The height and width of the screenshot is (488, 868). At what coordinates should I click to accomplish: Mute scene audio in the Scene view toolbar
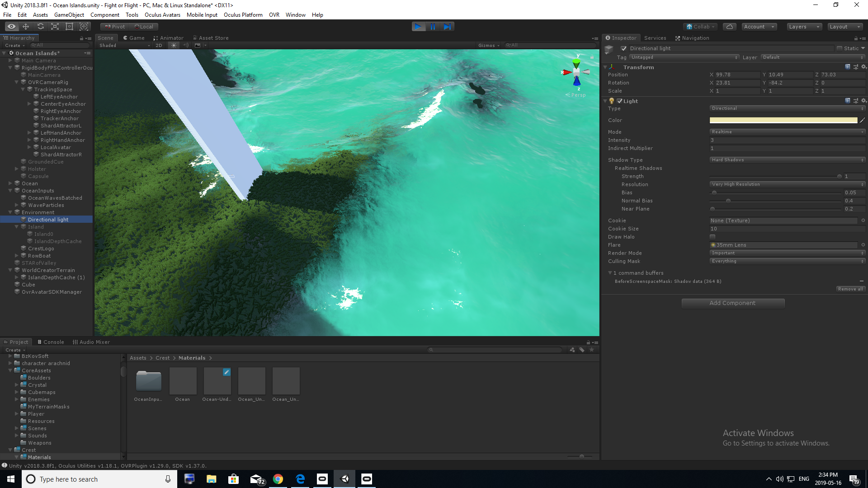click(186, 45)
